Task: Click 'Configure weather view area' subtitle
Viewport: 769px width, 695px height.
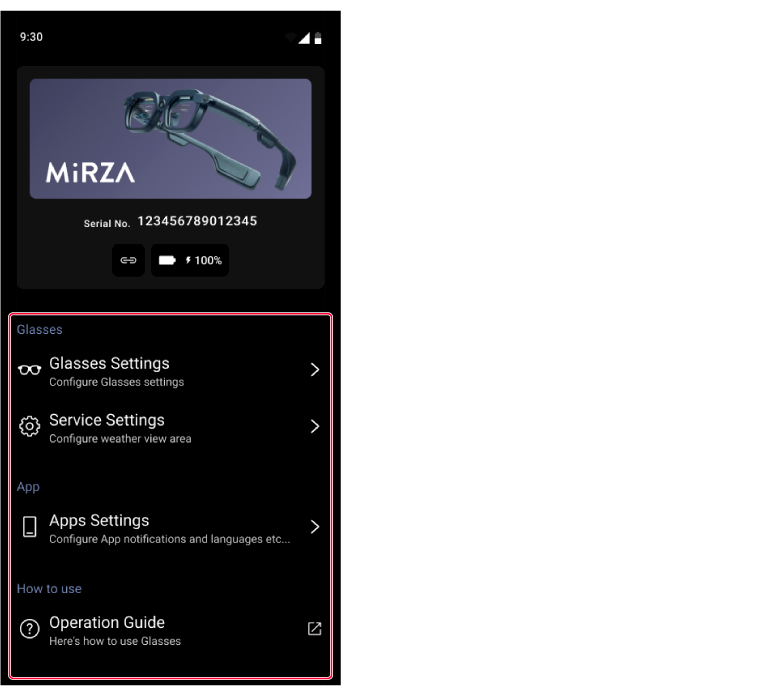Action: 120,439
